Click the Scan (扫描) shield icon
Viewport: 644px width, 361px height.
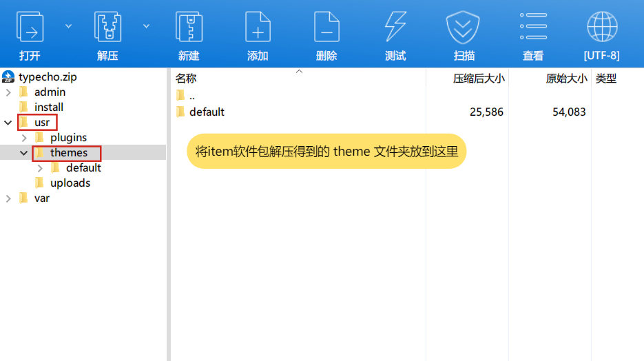point(464,28)
